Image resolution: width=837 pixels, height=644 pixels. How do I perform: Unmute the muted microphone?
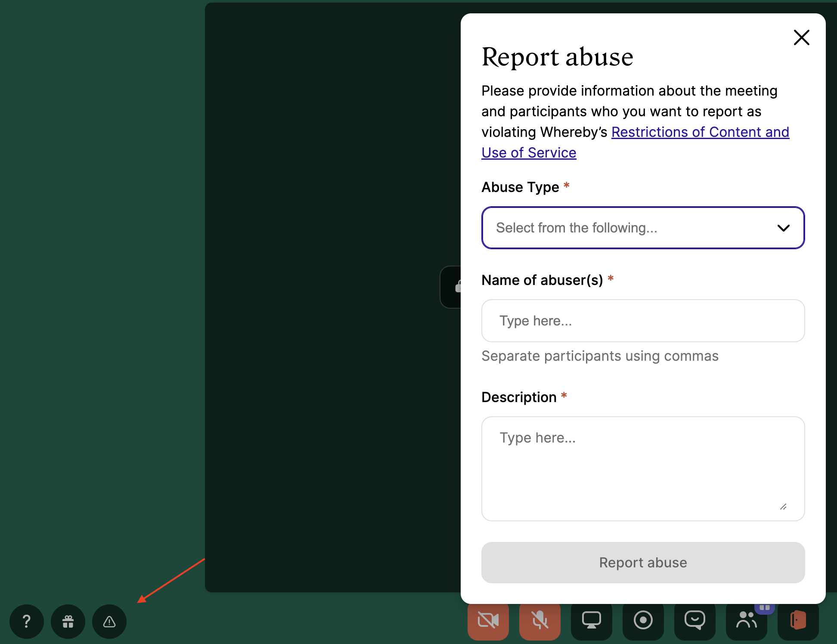click(539, 620)
